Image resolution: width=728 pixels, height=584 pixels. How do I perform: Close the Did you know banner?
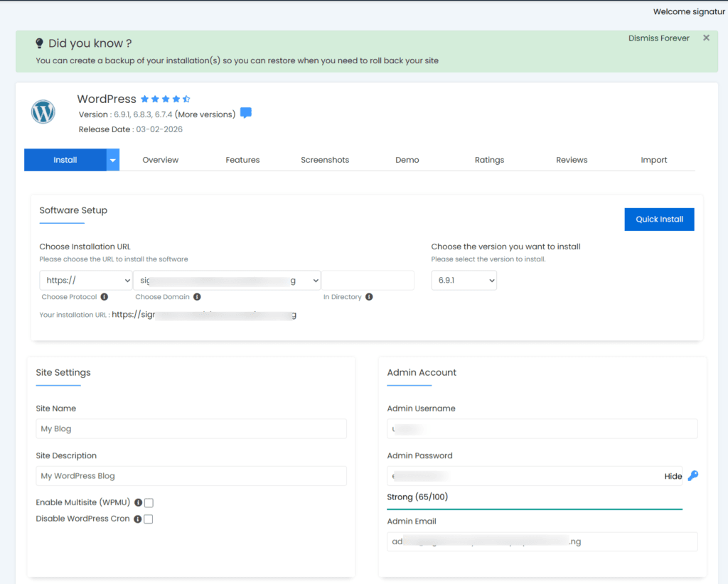coord(706,38)
